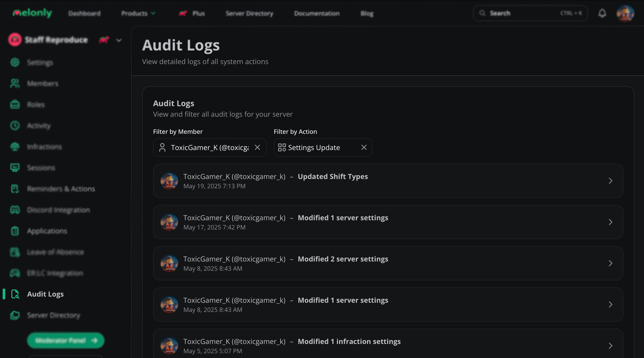This screenshot has height=358, width=644.
Task: Open Discord Integration from the sidebar
Action: tap(58, 210)
